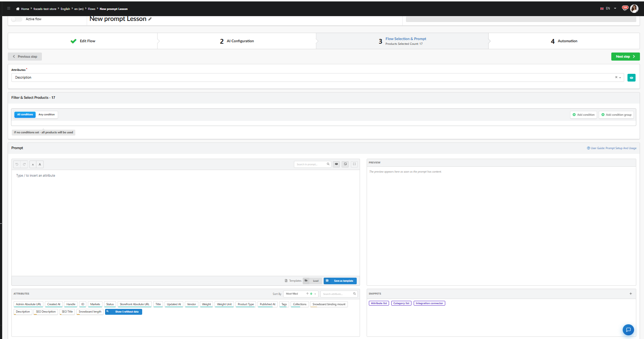Open the EN language dropdown
This screenshot has height=339, width=644.
[x=608, y=8]
